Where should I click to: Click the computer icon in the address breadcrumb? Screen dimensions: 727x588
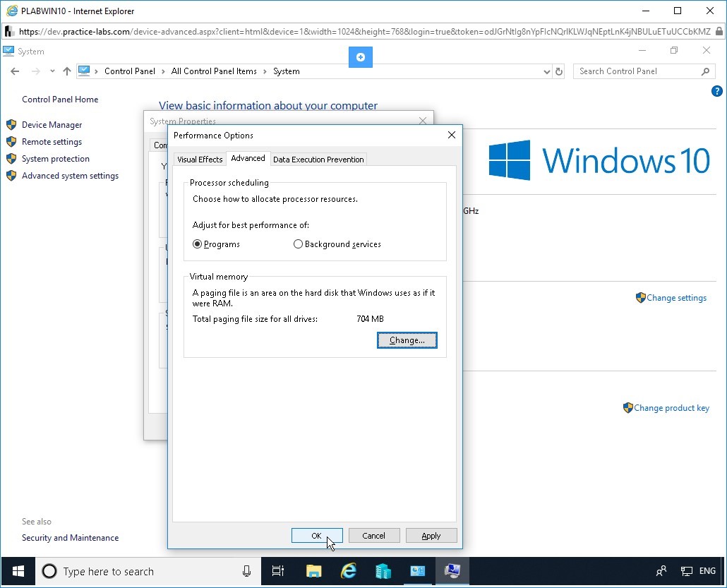(84, 71)
